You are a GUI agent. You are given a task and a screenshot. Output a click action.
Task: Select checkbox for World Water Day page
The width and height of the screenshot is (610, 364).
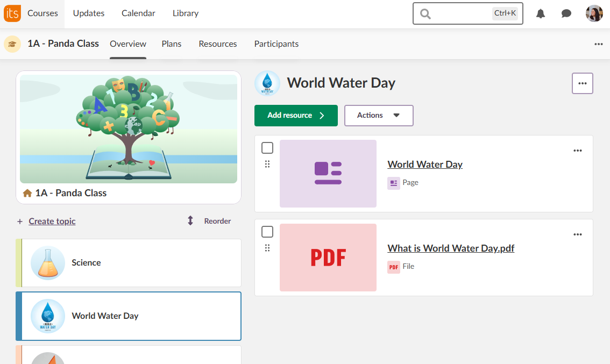click(x=267, y=148)
